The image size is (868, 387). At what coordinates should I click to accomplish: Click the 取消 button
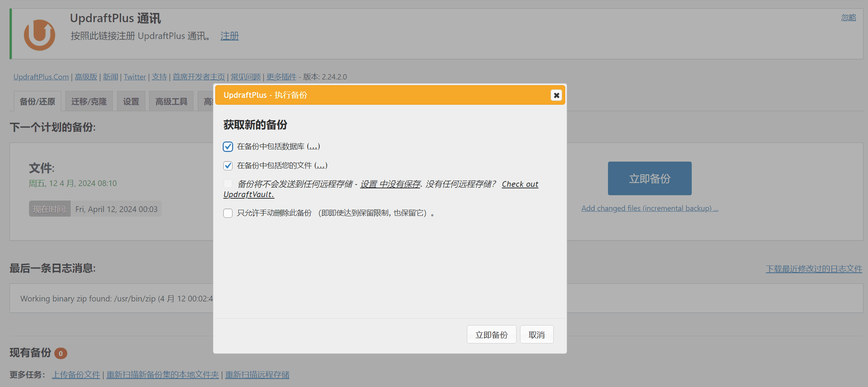click(536, 334)
